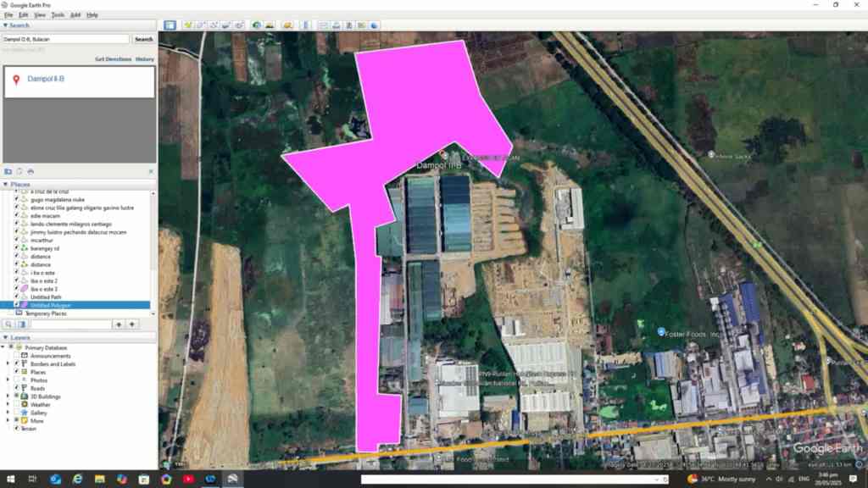The image size is (868, 488).
Task: Enable the Weather layer checkbox
Action: pos(17,404)
